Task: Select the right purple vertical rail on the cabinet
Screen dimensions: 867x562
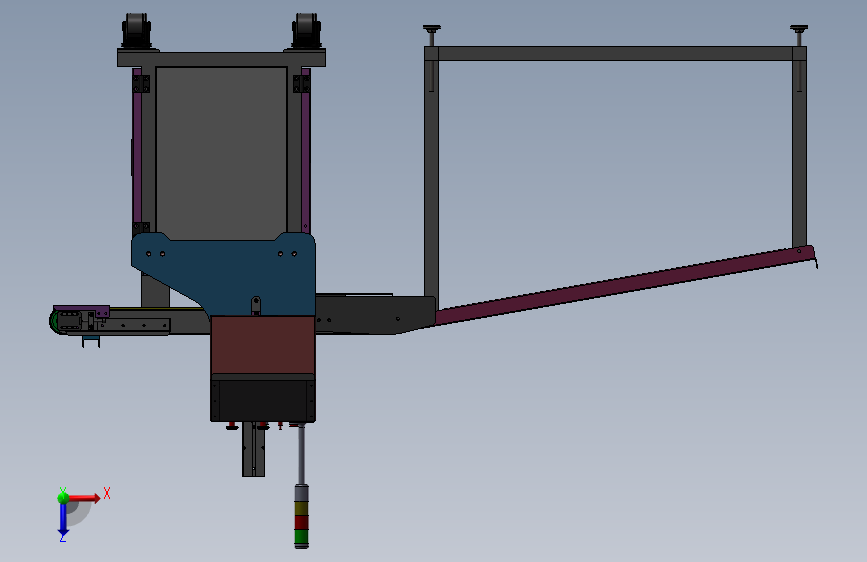Action: [x=305, y=149]
